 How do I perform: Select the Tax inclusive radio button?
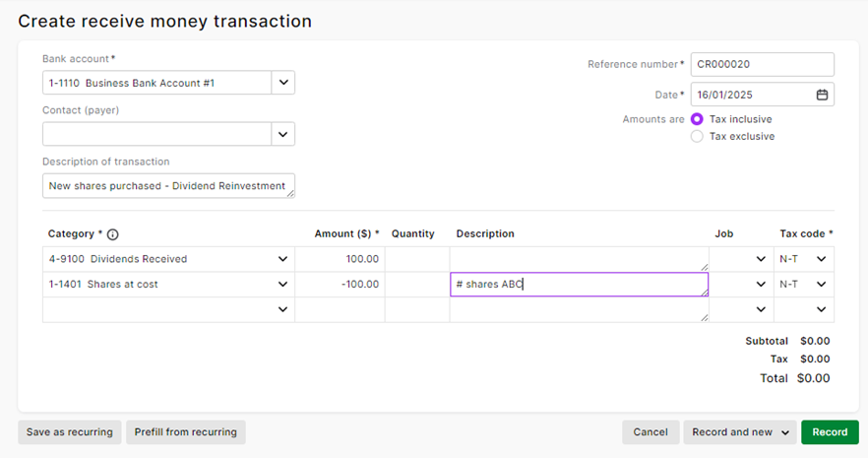coord(697,119)
